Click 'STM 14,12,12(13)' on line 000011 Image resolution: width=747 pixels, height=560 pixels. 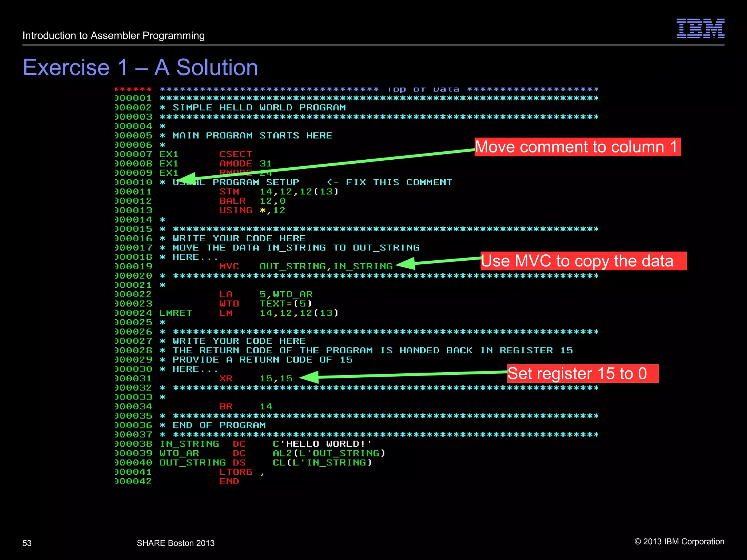click(x=279, y=192)
